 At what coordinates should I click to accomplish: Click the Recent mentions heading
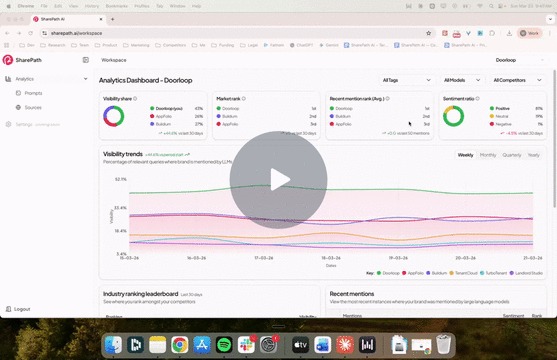[352, 294]
